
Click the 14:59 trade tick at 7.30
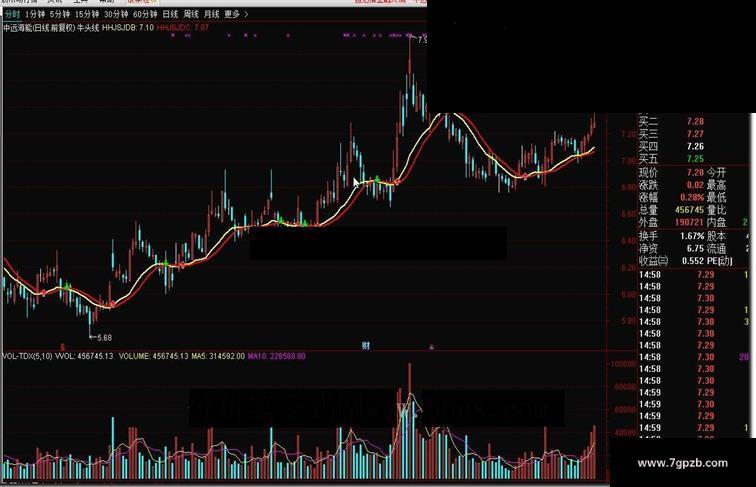click(676, 404)
